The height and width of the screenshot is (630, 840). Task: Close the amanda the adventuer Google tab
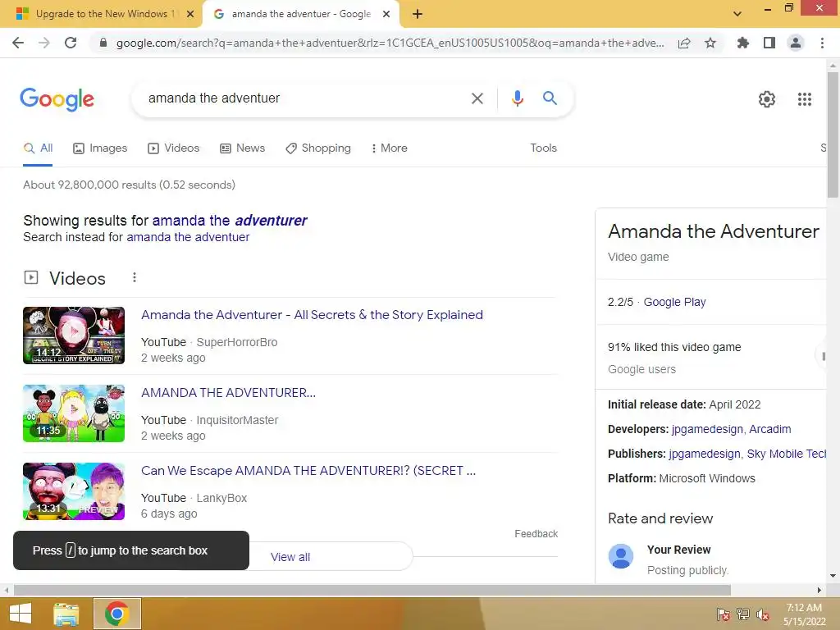click(386, 14)
